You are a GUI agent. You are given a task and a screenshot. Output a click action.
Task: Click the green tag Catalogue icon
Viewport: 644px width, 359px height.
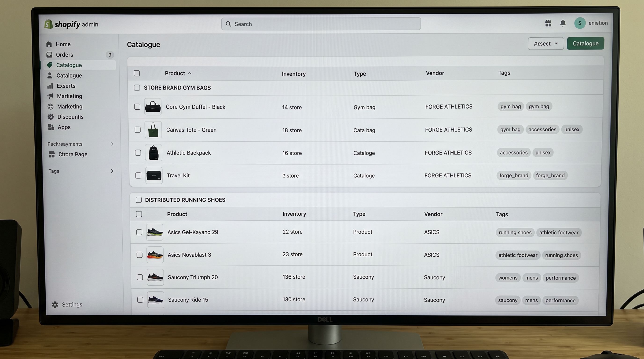(50, 65)
